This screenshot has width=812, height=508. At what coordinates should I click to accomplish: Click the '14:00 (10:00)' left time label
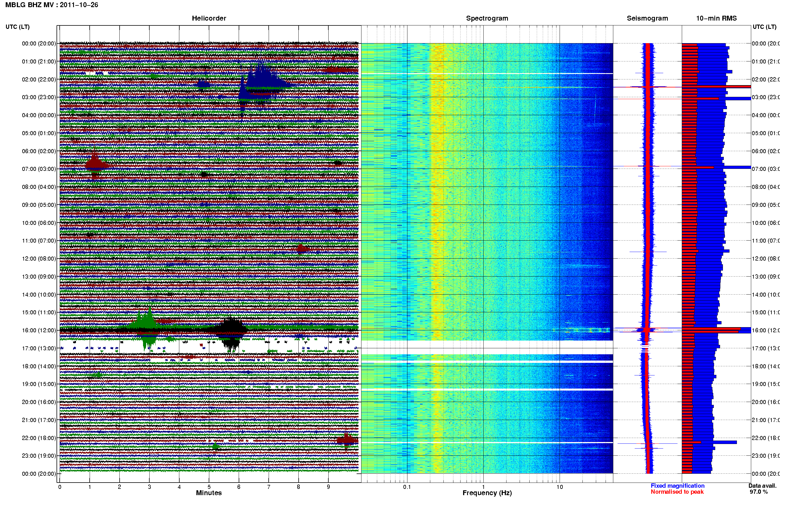pos(39,295)
